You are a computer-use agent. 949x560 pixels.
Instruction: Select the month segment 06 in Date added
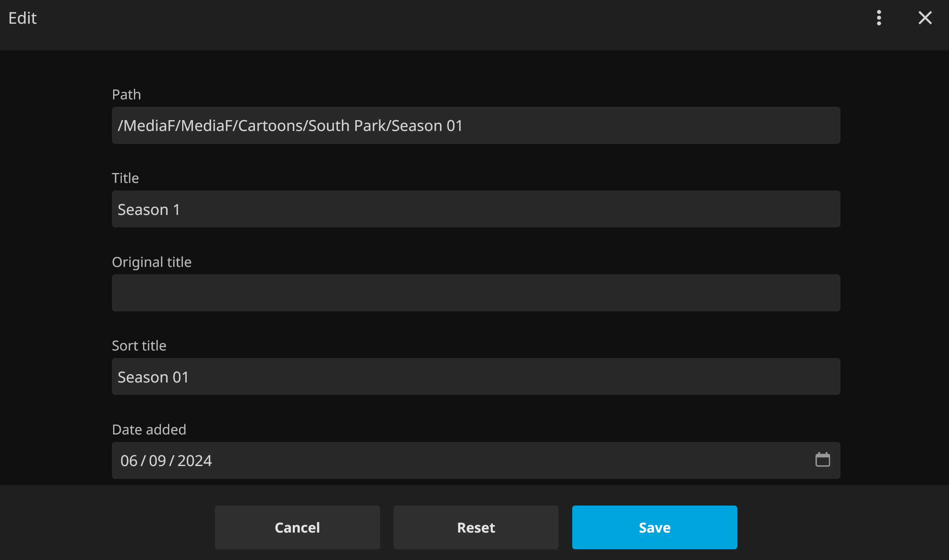(129, 461)
